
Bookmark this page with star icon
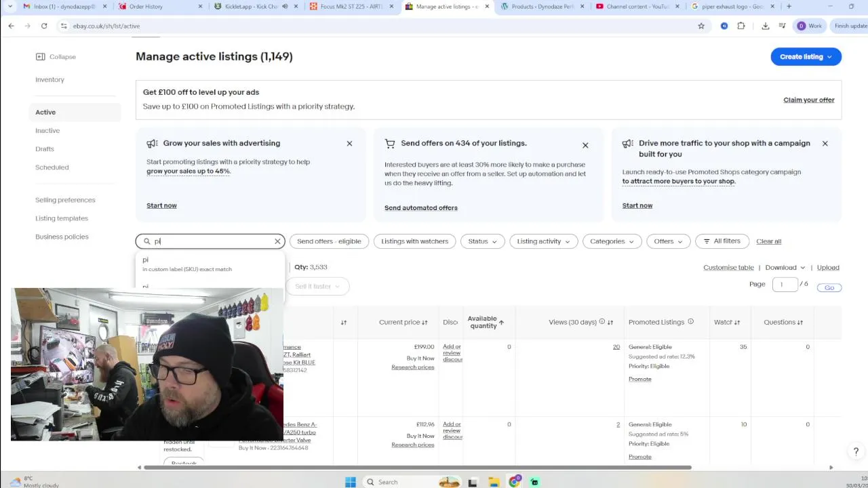pyautogui.click(x=701, y=26)
